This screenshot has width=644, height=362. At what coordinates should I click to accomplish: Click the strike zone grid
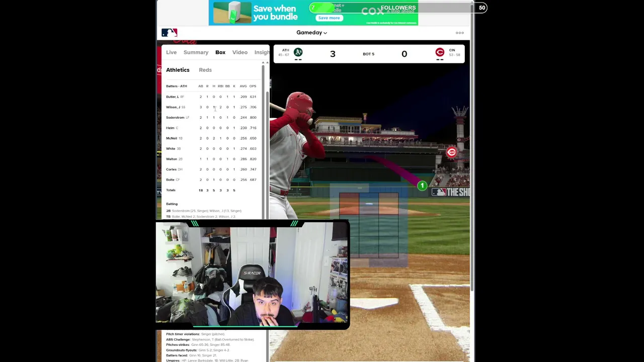point(369,225)
